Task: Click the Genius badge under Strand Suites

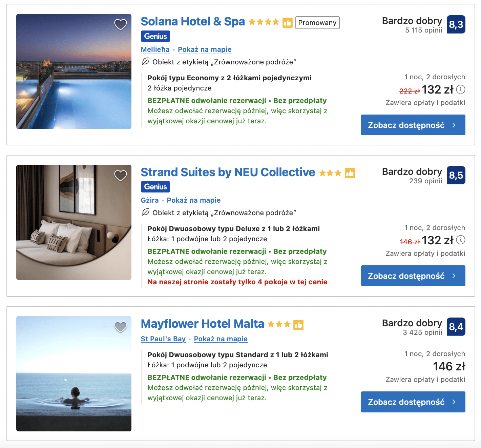Action: click(x=155, y=187)
